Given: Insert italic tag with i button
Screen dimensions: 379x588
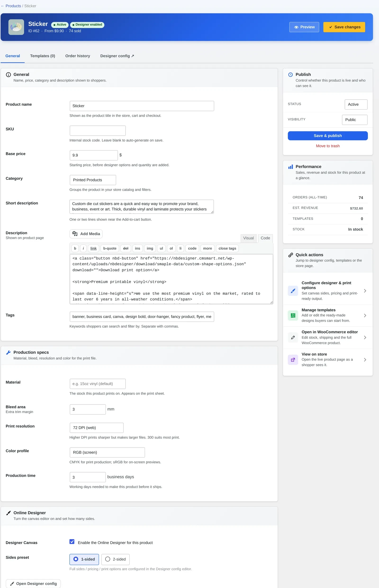Looking at the screenshot, I should [83, 248].
